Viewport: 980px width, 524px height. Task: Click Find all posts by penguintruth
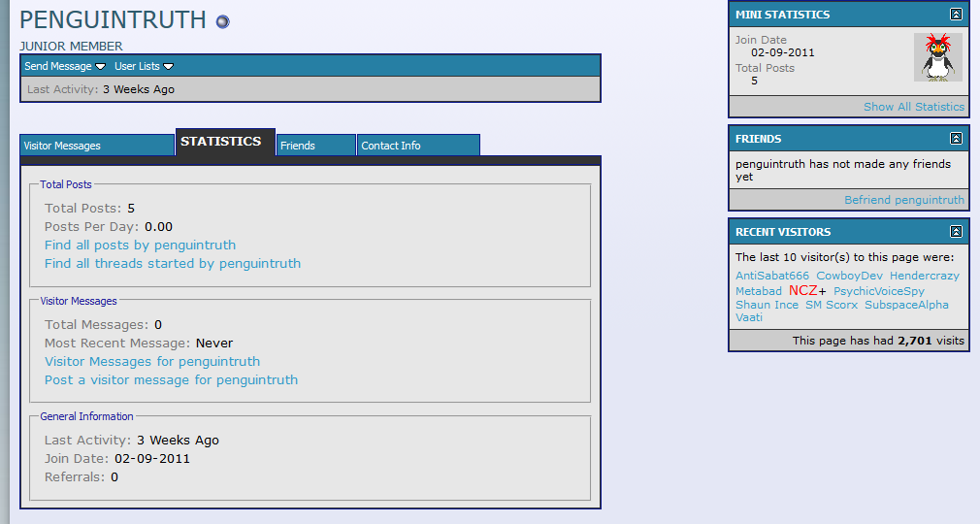point(140,246)
